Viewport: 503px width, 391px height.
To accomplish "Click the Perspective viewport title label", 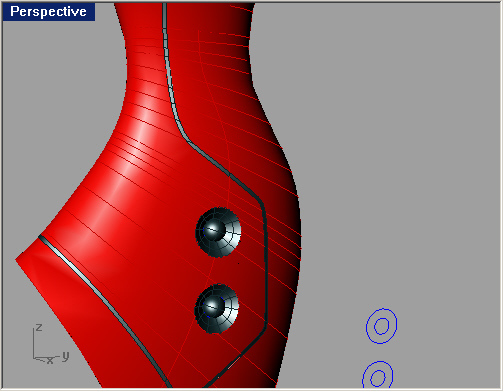I will (48, 12).
